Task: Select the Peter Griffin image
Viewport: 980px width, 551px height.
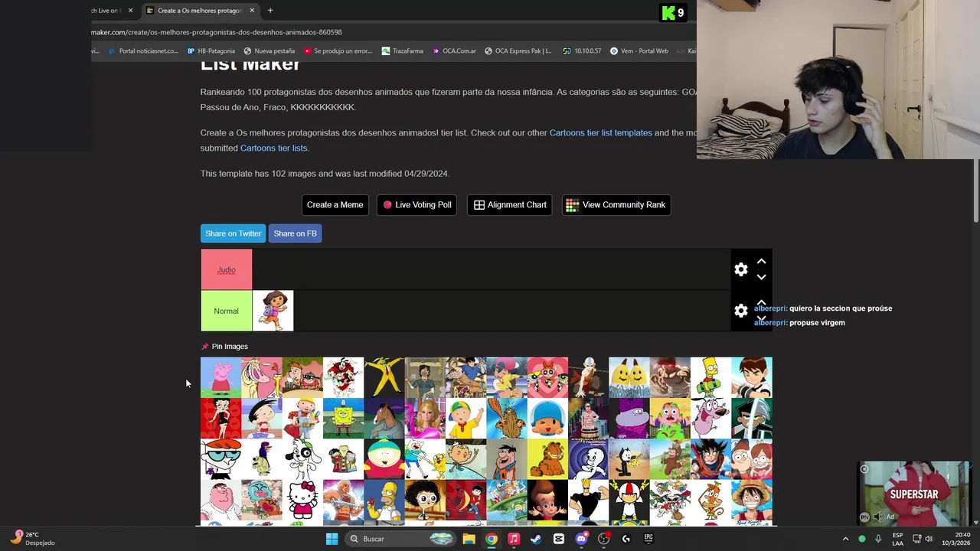Action: tap(220, 500)
